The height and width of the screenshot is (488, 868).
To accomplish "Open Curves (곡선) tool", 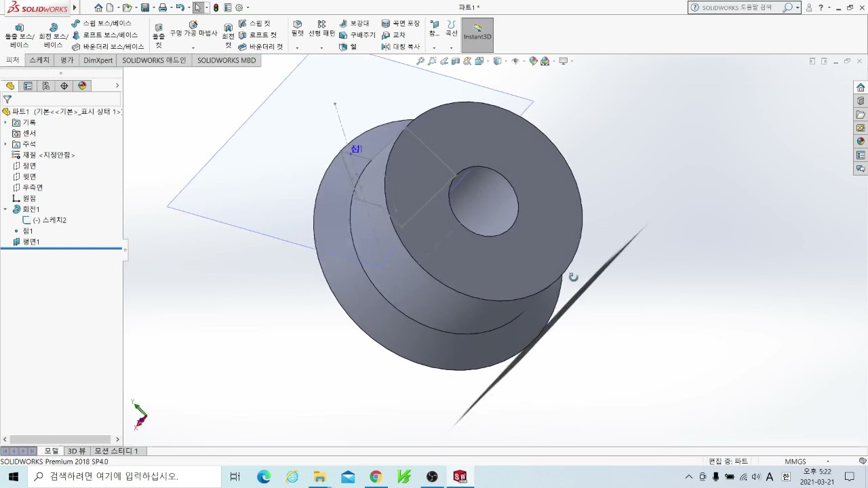I will (451, 28).
